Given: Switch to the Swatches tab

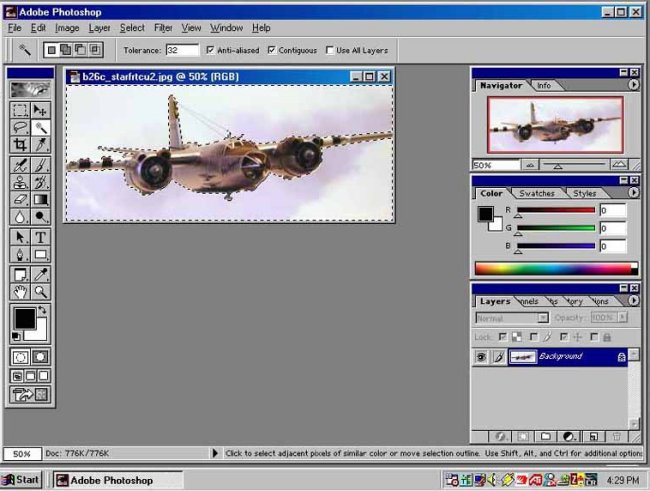Looking at the screenshot, I should [537, 193].
